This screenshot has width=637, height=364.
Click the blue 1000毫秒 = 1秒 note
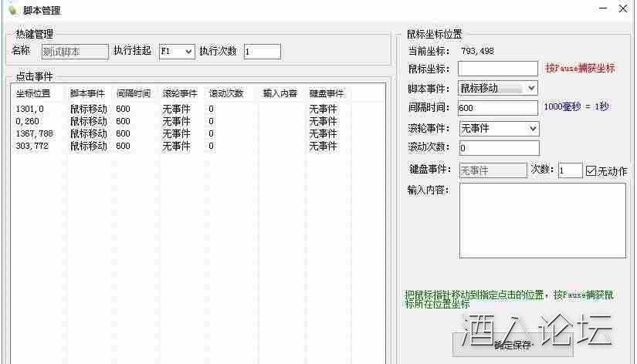(577, 106)
